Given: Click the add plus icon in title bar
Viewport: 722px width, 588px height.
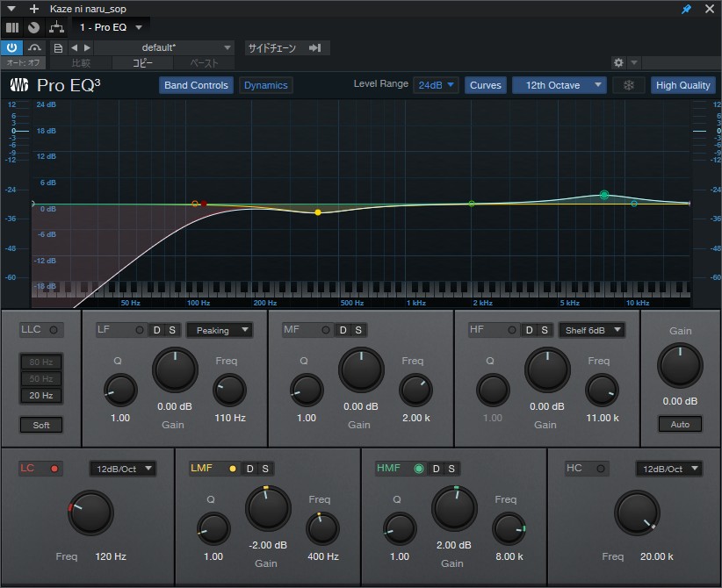Looking at the screenshot, I should (x=34, y=9).
